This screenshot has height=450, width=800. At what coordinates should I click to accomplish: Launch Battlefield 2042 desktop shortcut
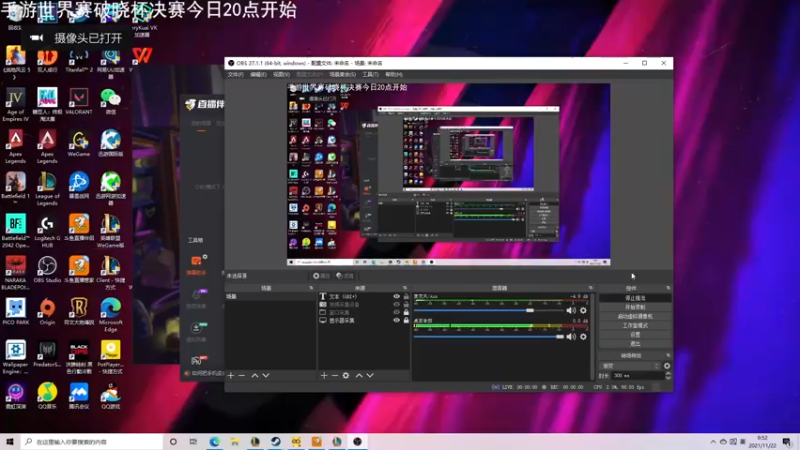click(x=15, y=231)
